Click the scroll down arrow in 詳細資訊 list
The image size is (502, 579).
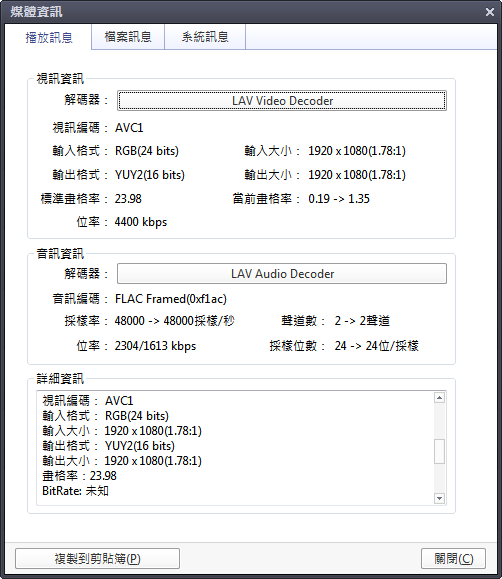point(439,498)
